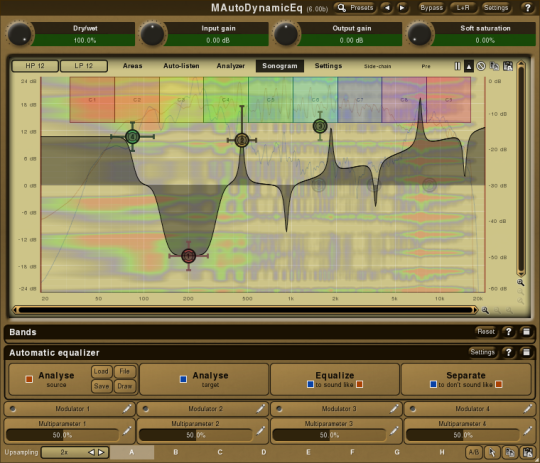Reset the Bands panel

[x=486, y=331]
